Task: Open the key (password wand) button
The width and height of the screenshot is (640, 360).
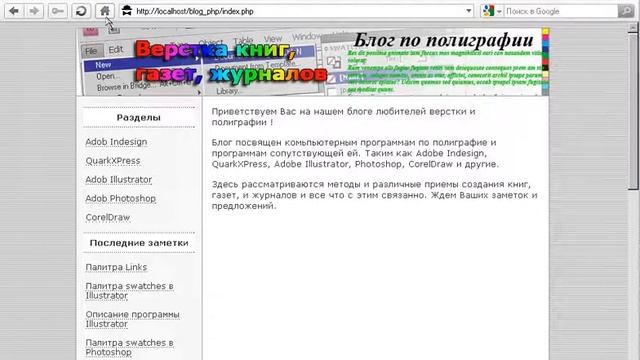Action: click(x=58, y=11)
